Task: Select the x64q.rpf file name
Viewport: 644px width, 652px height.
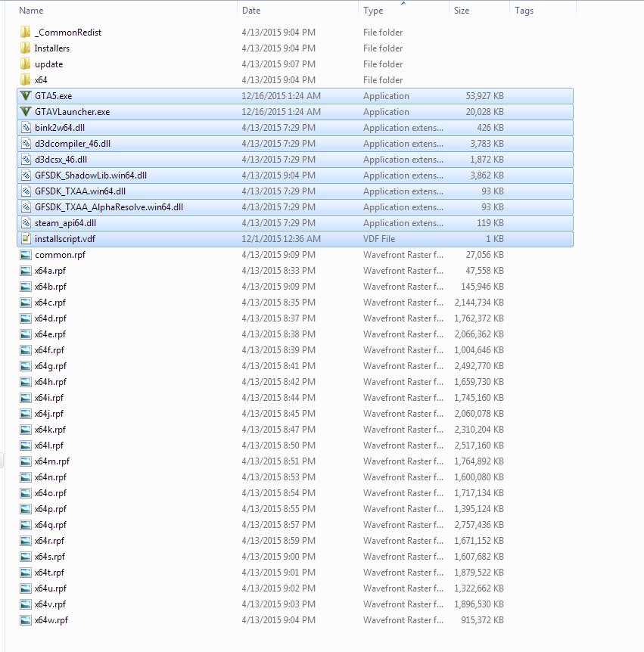Action: click(x=50, y=525)
